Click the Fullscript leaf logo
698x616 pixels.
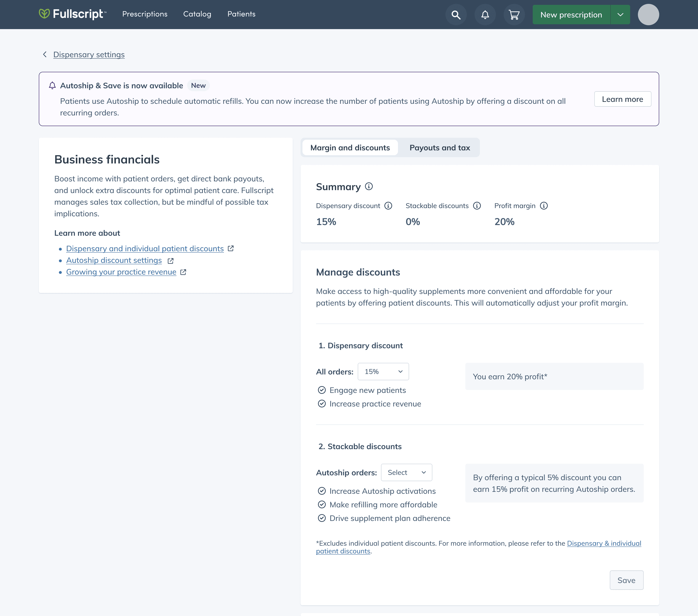(44, 14)
